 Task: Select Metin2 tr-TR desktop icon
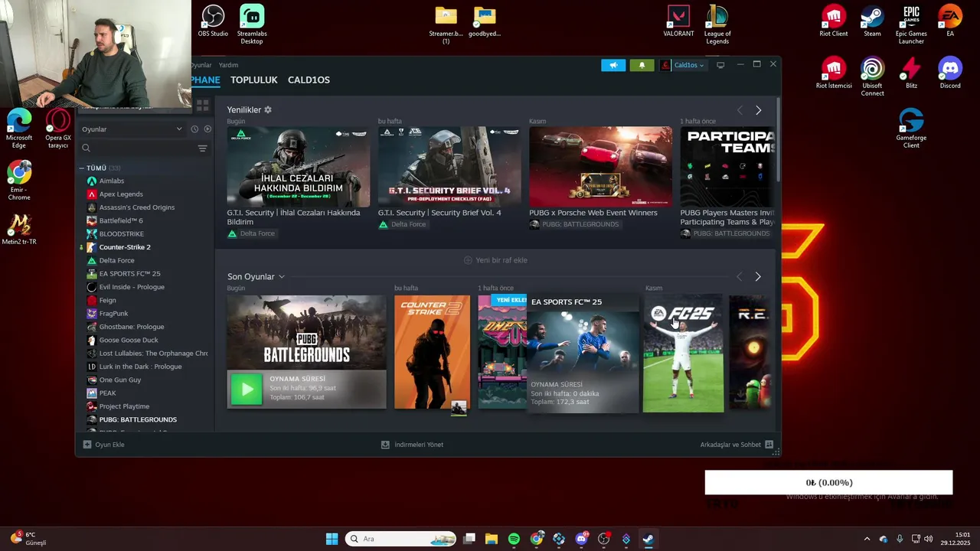point(19,229)
